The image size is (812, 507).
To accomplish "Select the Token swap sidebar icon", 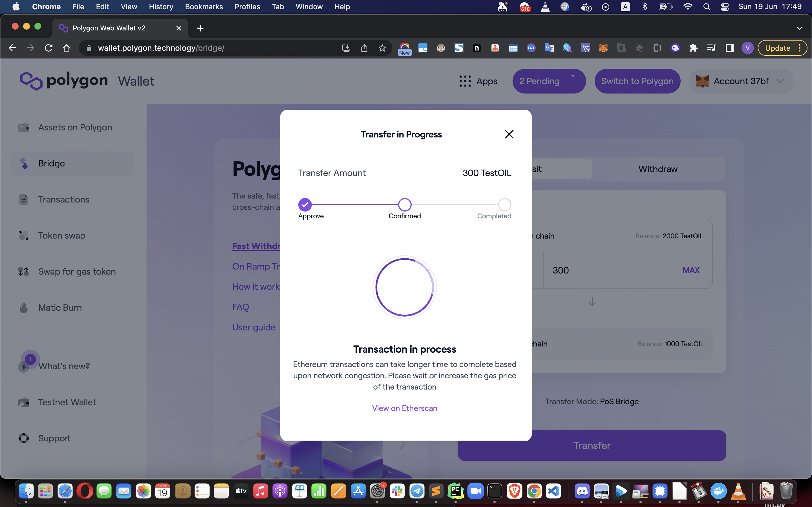I will pos(24,235).
